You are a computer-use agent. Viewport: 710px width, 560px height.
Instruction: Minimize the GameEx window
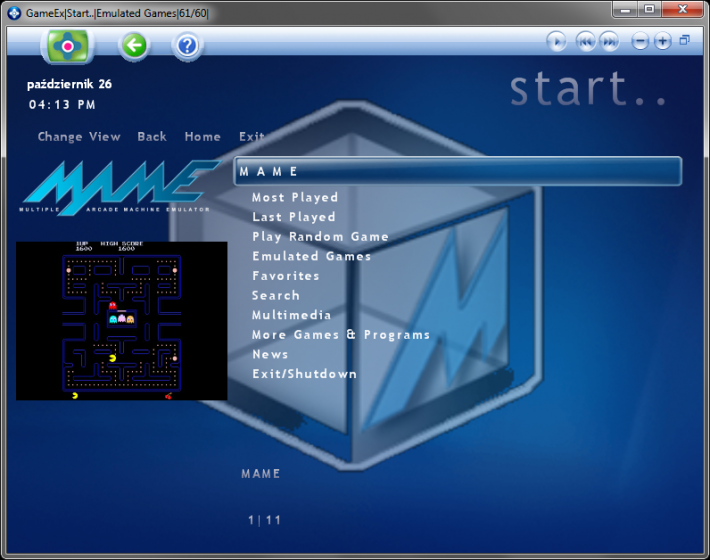click(625, 10)
